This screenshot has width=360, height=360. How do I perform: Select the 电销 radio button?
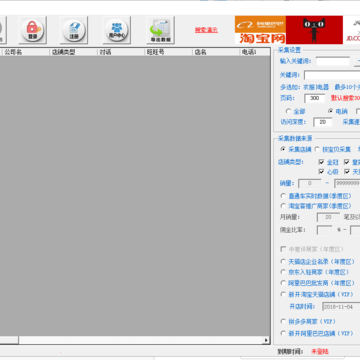coord(330,111)
